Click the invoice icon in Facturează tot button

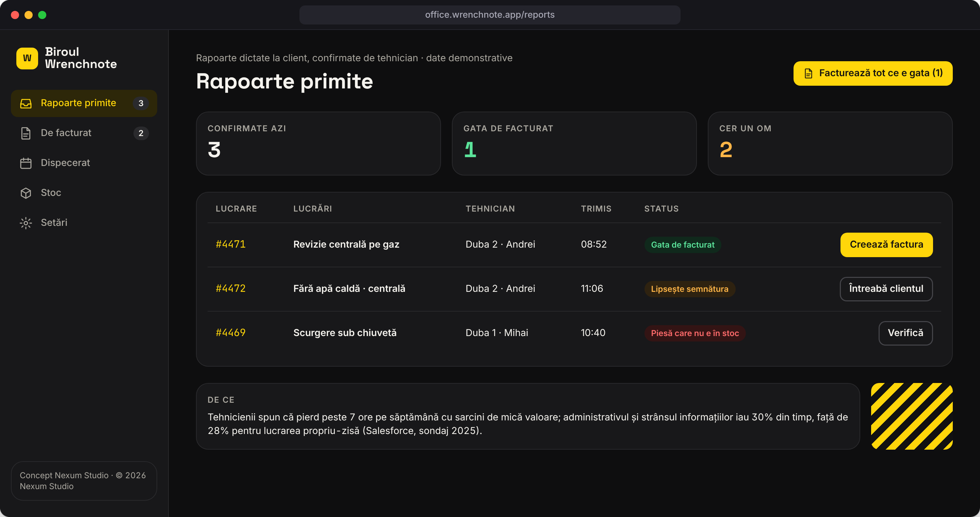[x=808, y=73]
